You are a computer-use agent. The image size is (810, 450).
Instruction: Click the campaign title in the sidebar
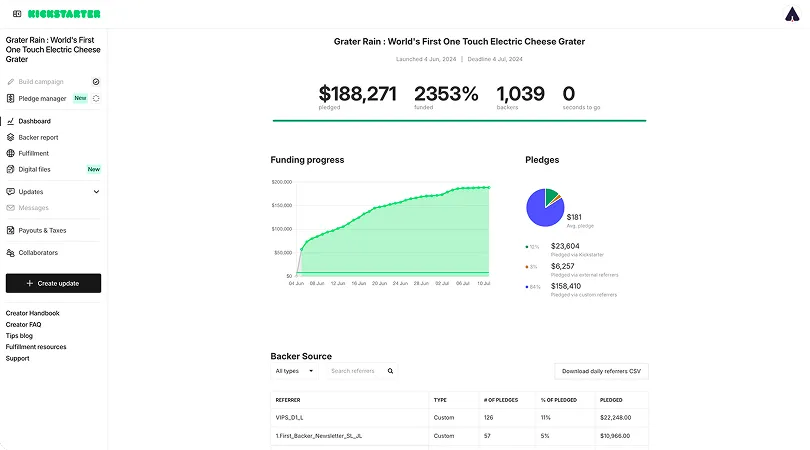(x=53, y=50)
